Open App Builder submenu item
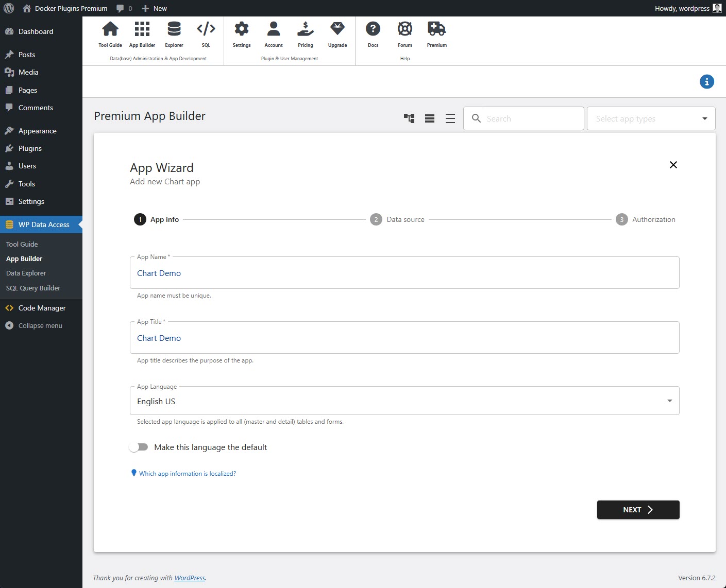 pos(24,258)
